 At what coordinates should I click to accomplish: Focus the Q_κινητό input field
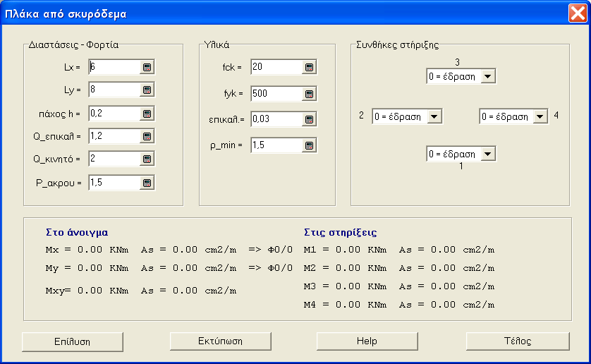click(x=114, y=159)
